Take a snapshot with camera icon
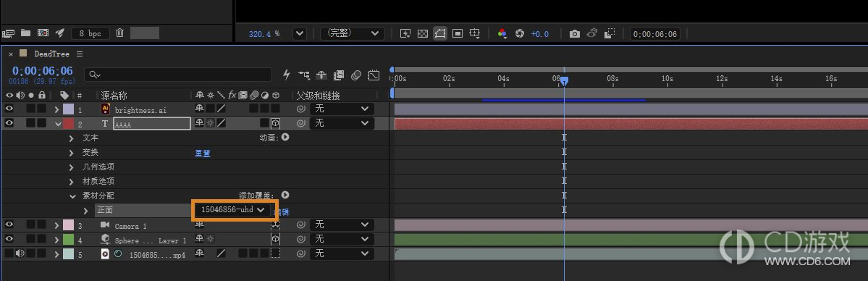The image size is (868, 281). tap(575, 34)
